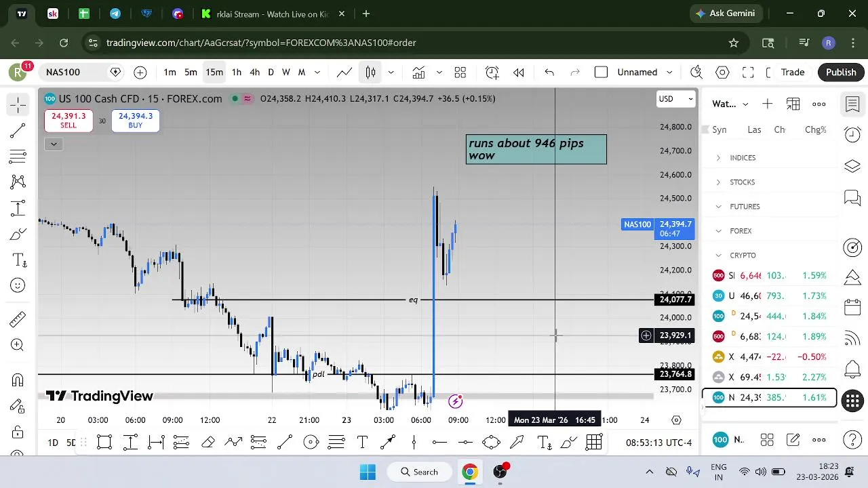Collapse the FOREX watchlist section
This screenshot has height=488, width=868.
tap(719, 231)
